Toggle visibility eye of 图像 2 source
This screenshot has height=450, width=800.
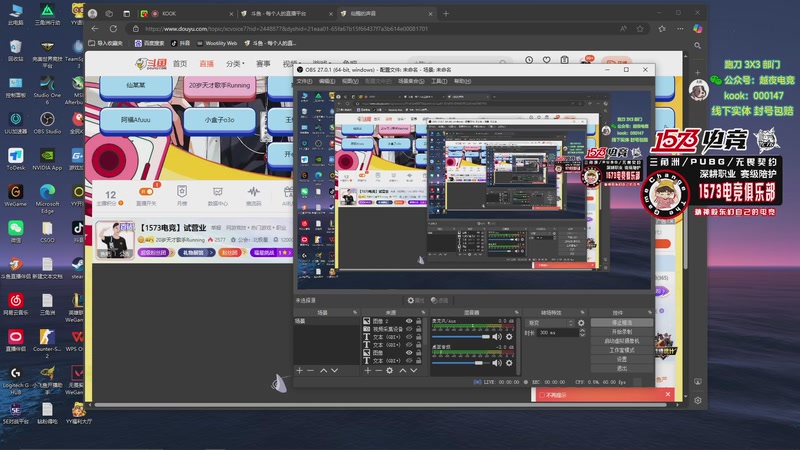click(409, 321)
